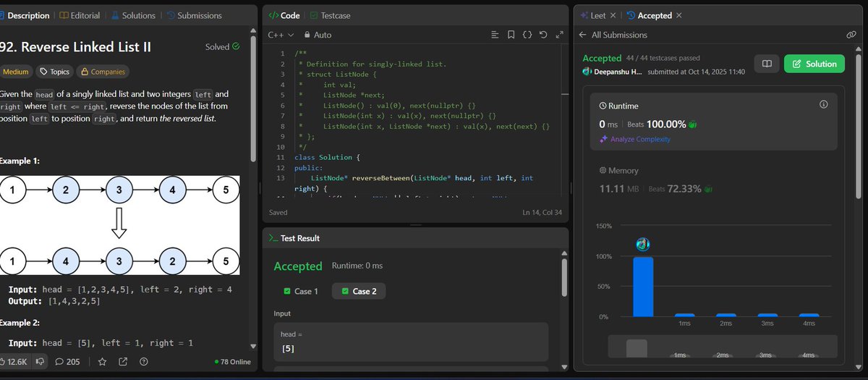The width and height of the screenshot is (868, 380).
Task: Like the problem with the thumbs-up button
Action: [x=15, y=361]
